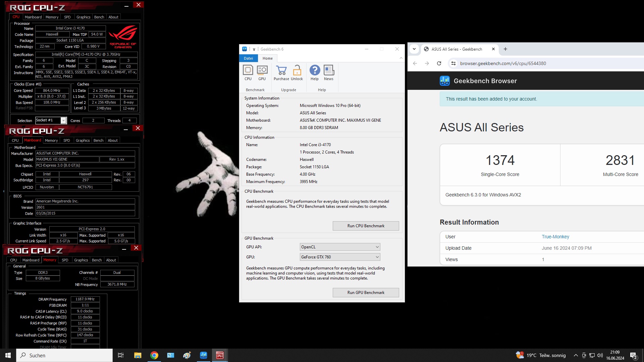Select the Intel Core i3 4170 name field
The image size is (644, 362).
coord(70,28)
